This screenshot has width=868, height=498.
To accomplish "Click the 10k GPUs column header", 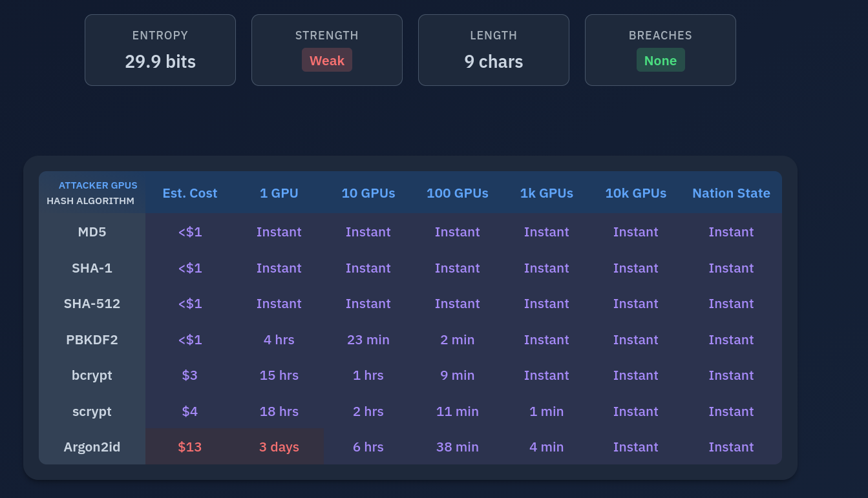I will [x=636, y=193].
